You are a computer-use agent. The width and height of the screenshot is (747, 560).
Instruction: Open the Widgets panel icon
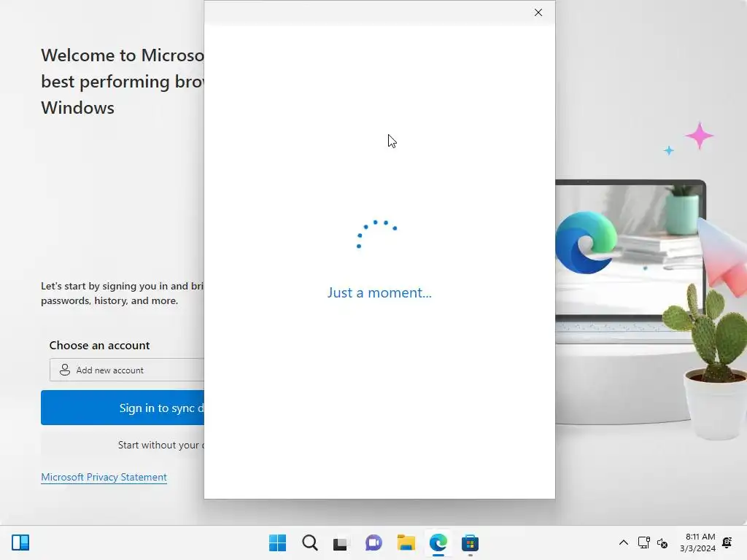point(20,542)
